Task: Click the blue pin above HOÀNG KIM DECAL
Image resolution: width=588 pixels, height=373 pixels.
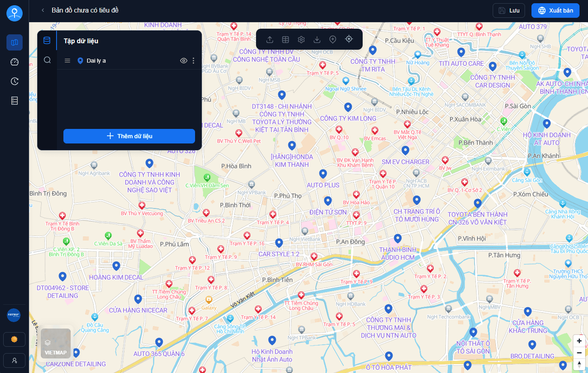Action: [x=116, y=266]
